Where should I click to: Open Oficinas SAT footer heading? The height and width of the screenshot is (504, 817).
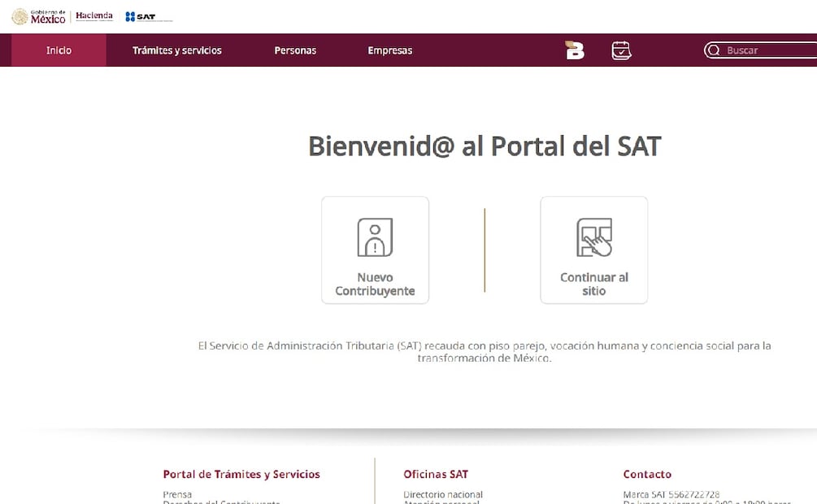(x=436, y=474)
